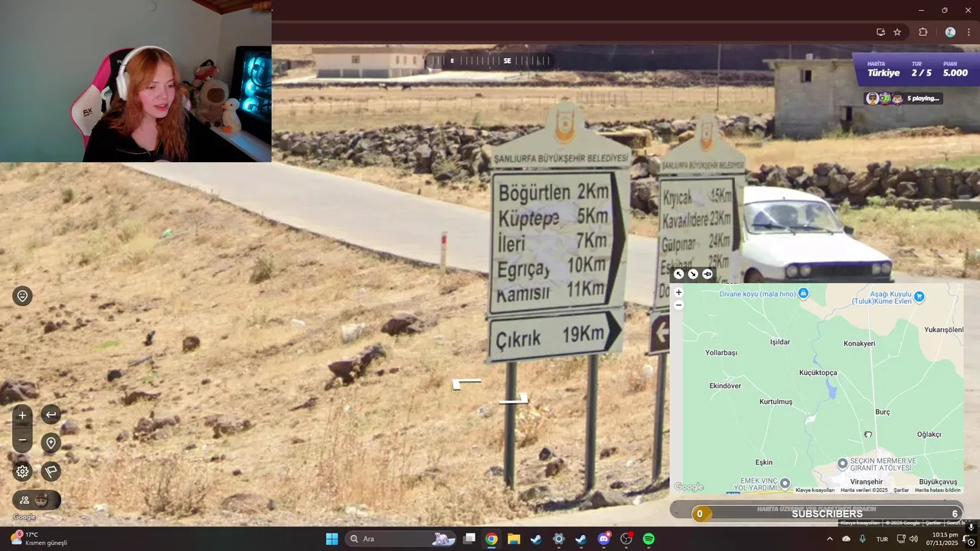This screenshot has height=551, width=980.
Task: Pin the guess map open
Action: (707, 274)
